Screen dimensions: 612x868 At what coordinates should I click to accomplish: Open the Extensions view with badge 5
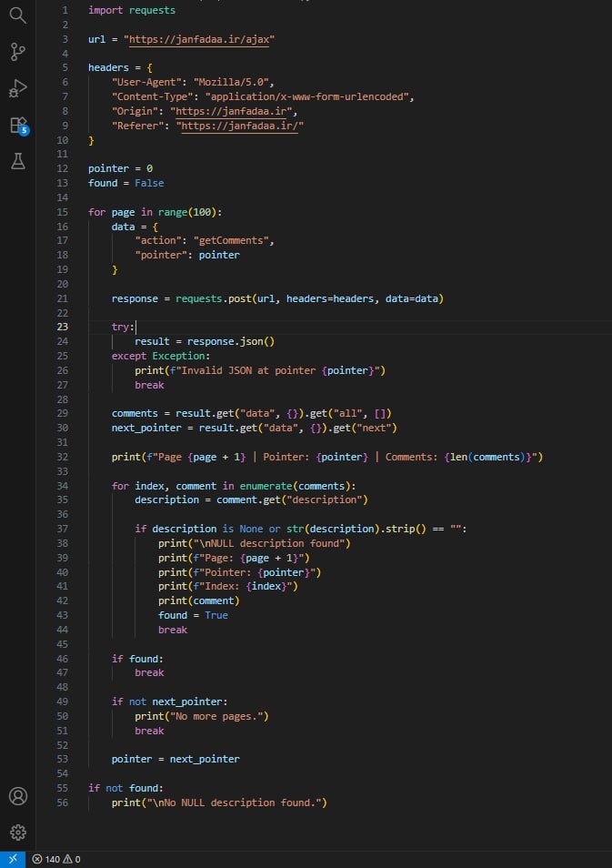pos(19,126)
